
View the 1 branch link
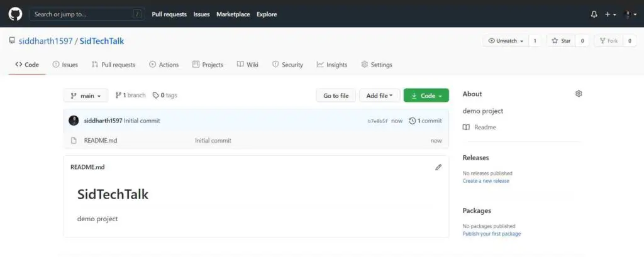click(x=130, y=96)
